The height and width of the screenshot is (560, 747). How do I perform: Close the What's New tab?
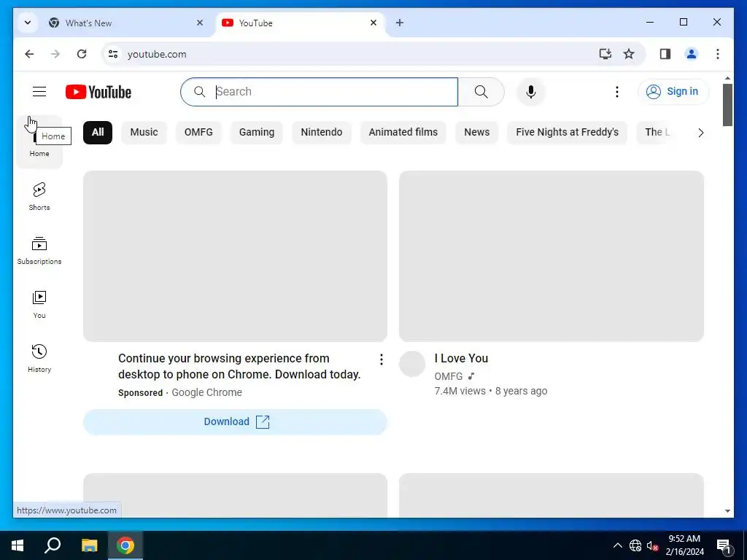pos(200,23)
